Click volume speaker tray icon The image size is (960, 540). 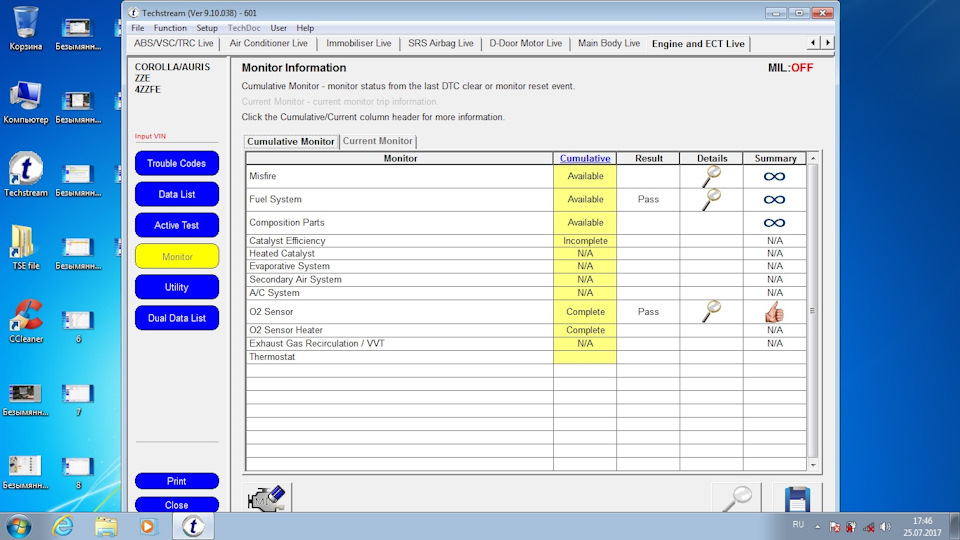[885, 527]
